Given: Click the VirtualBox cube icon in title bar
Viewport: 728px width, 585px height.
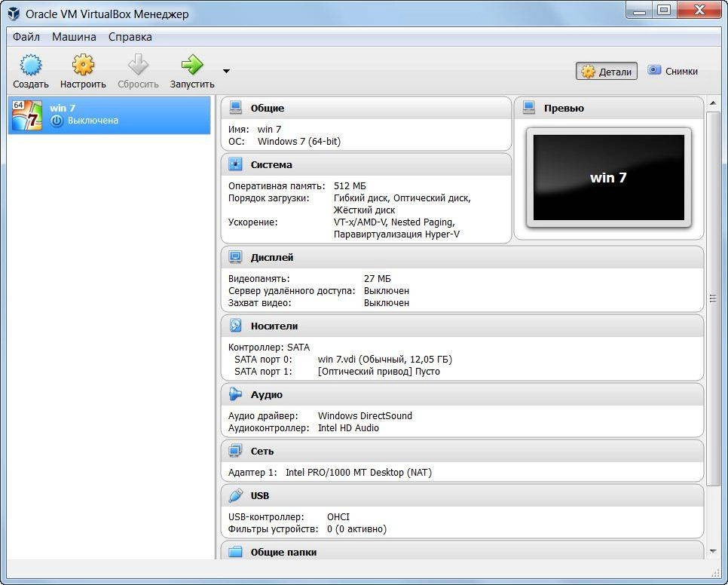Looking at the screenshot, I should pyautogui.click(x=14, y=14).
